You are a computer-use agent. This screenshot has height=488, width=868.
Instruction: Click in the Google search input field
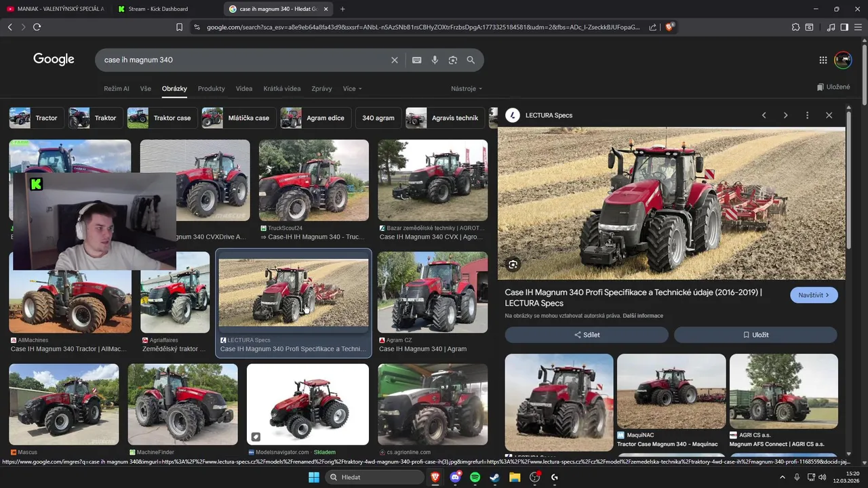click(244, 60)
